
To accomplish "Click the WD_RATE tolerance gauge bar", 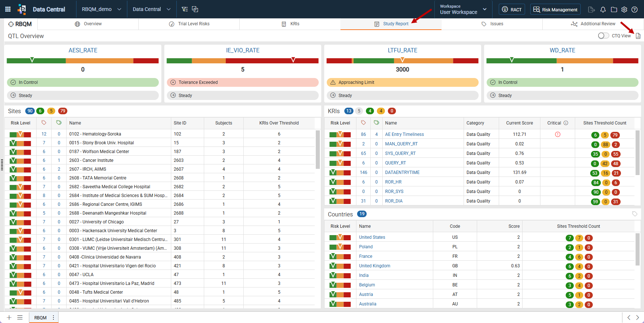I will pos(562,61).
